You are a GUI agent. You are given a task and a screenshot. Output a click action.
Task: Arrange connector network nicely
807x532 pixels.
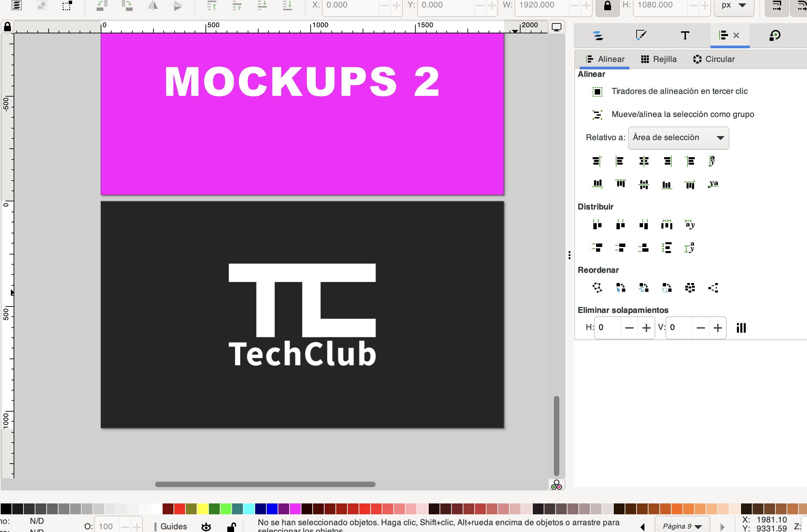point(597,287)
